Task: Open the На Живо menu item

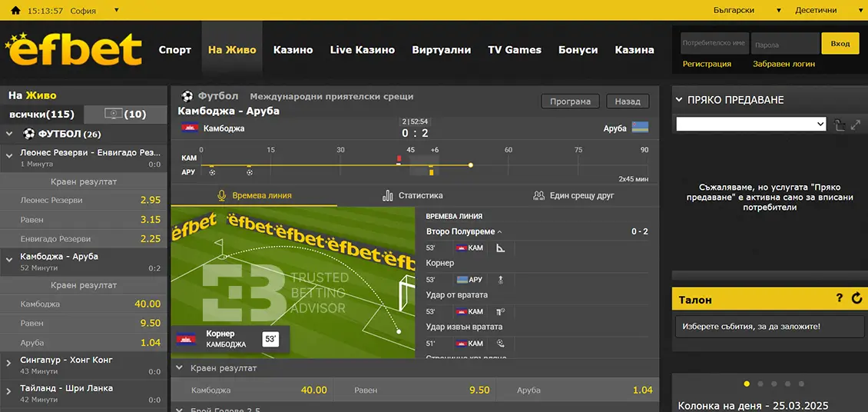Action: click(232, 50)
